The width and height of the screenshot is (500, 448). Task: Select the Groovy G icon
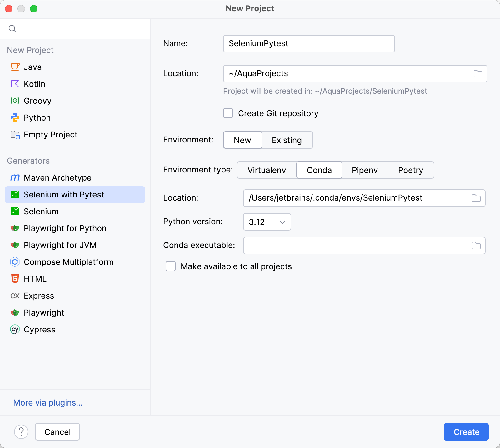coord(15,101)
